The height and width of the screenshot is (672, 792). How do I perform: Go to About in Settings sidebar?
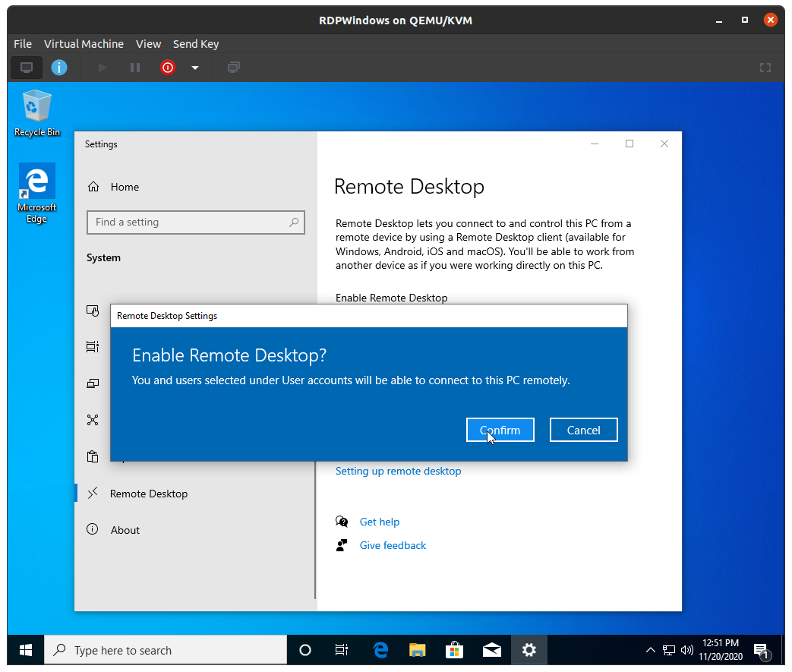(x=125, y=530)
